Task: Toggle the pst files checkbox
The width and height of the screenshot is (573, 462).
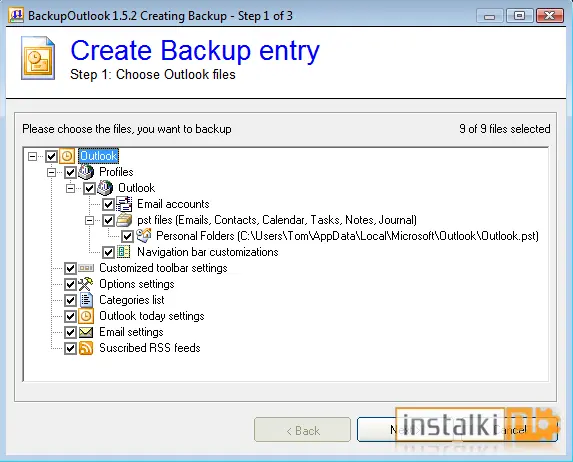Action: pos(108,220)
